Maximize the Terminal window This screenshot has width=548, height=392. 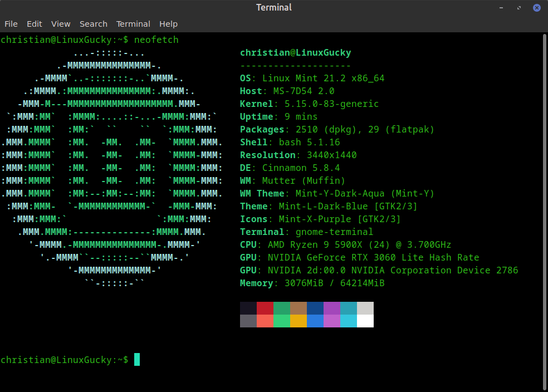519,7
